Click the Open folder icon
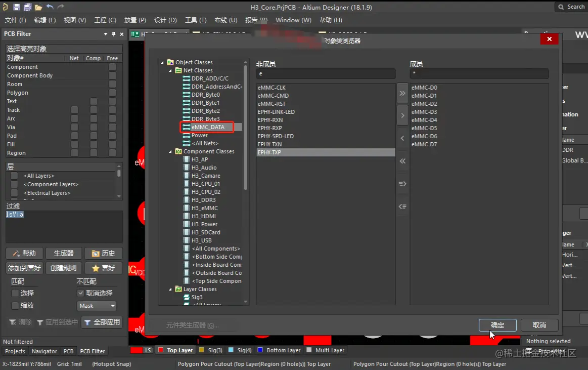The width and height of the screenshot is (588, 370). click(x=38, y=7)
